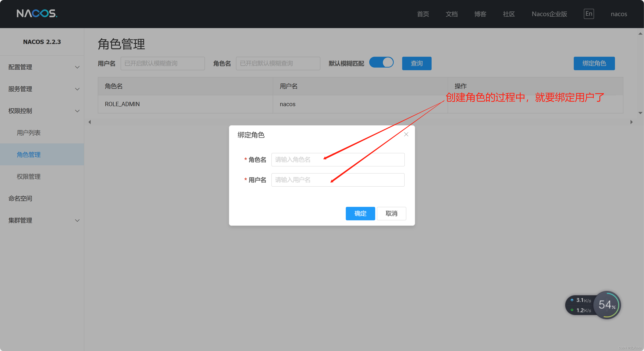Screen dimensions: 644x351
Task: Go to 首页 in the top nav
Action: [423, 14]
